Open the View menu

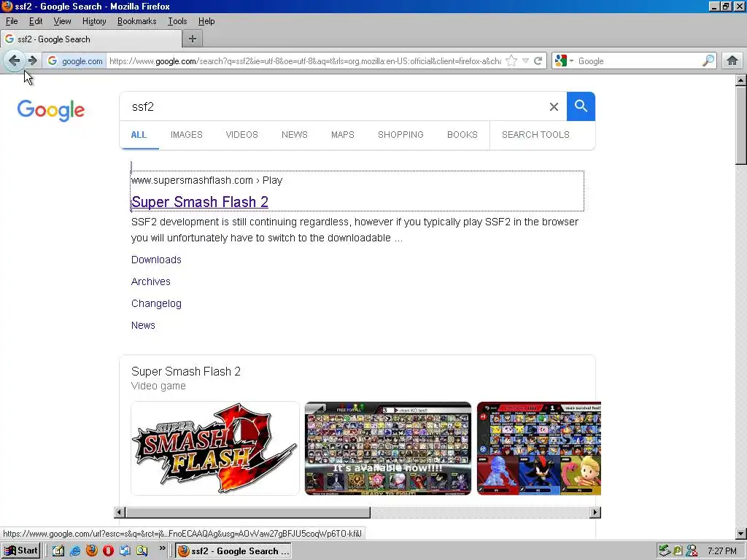coord(62,21)
